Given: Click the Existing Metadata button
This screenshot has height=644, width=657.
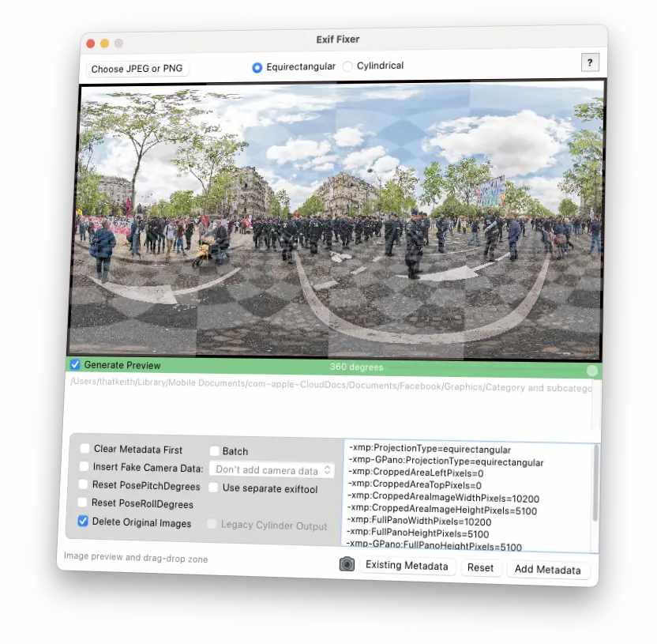Looking at the screenshot, I should (407, 566).
